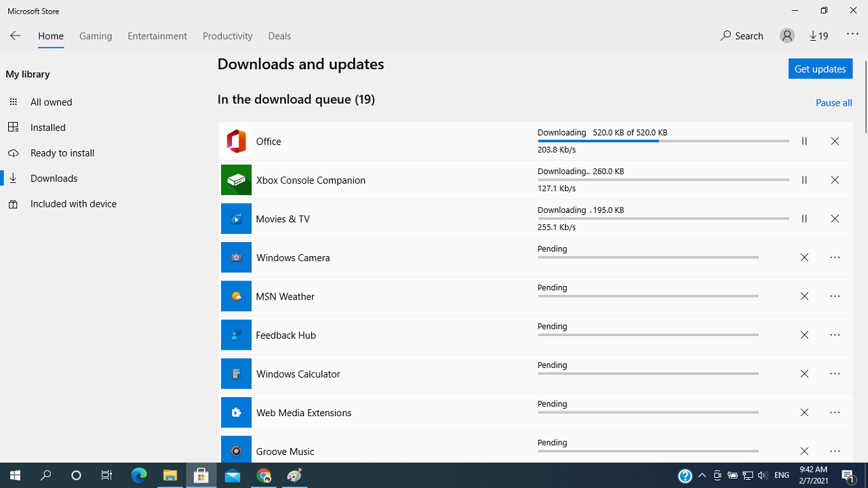
Task: Open the Windows Start menu
Action: pyautogui.click(x=15, y=475)
